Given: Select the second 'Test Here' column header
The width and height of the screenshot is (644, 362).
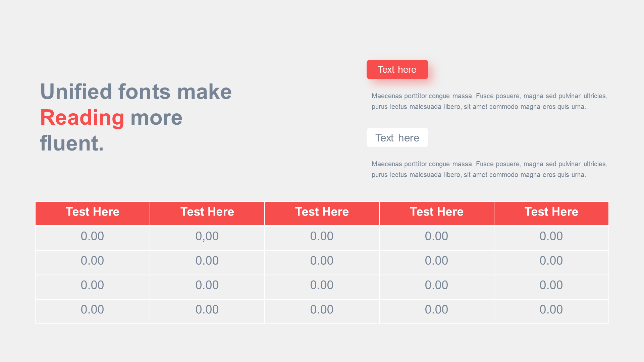Looking at the screenshot, I should [207, 213].
